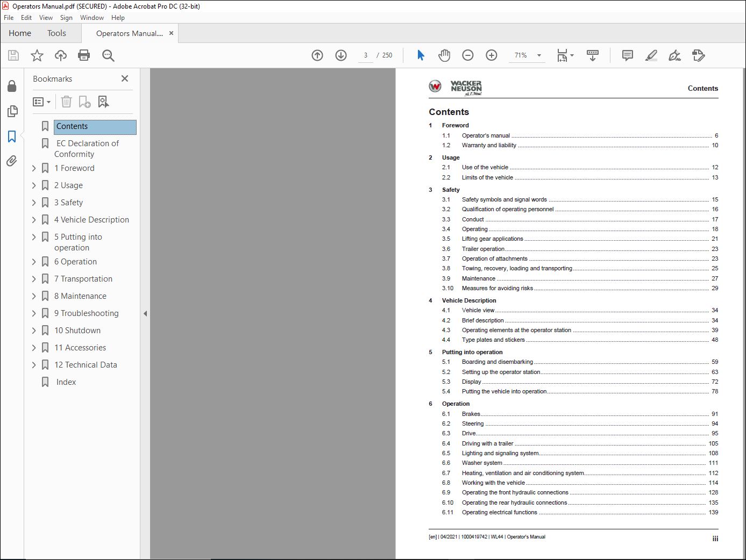
Task: Open the zoom level dropdown arrow
Action: tap(539, 55)
